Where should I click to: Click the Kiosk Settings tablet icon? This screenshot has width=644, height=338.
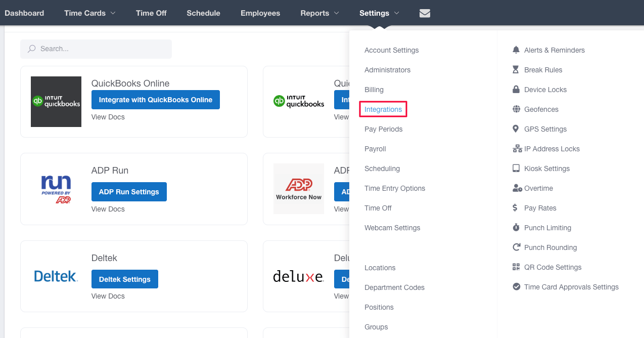(516, 168)
